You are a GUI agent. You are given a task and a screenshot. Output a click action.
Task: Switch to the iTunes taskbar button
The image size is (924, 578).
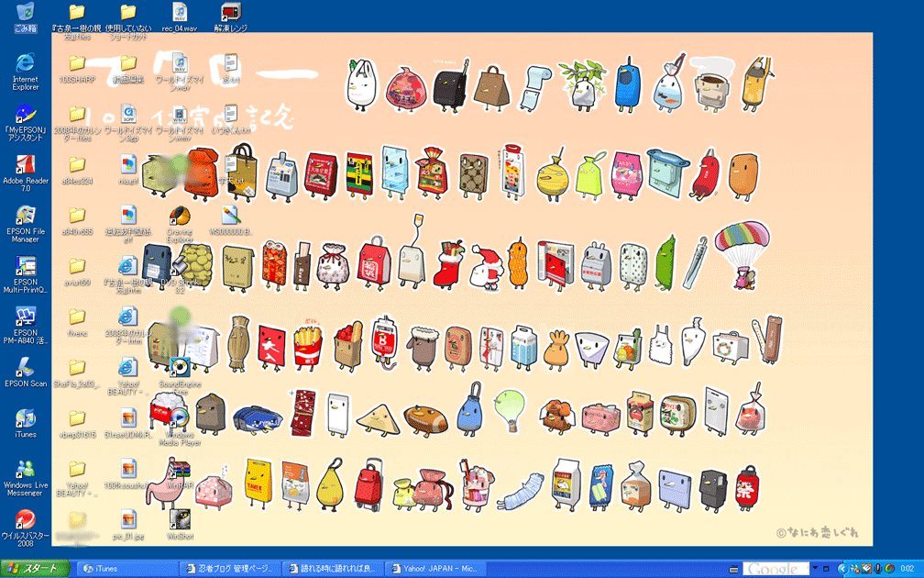click(126, 569)
